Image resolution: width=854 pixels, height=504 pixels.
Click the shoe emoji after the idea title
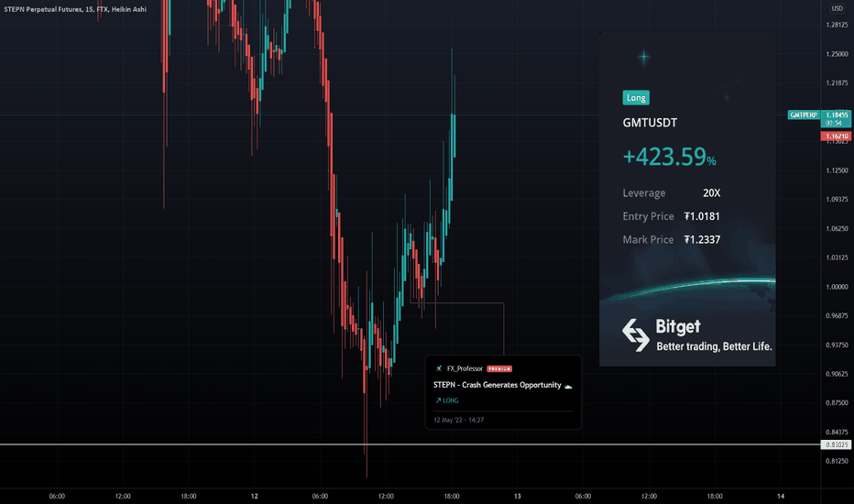[x=568, y=386]
